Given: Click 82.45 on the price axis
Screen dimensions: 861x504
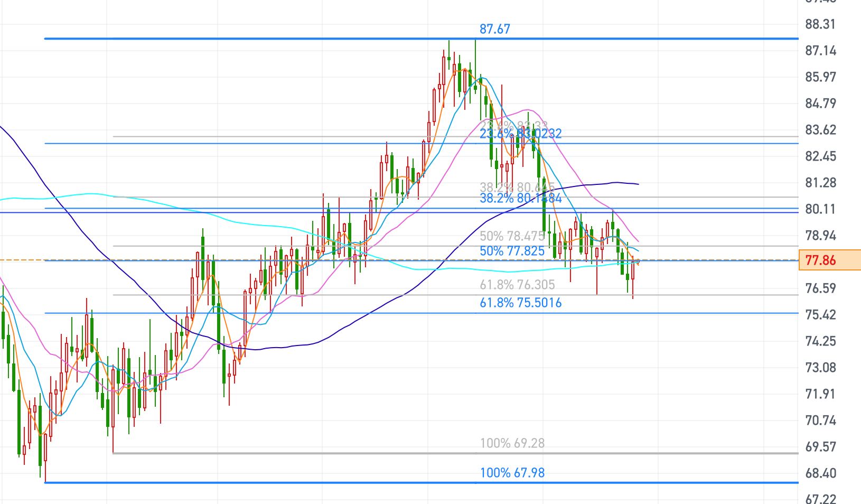Looking at the screenshot, I should click(820, 156).
